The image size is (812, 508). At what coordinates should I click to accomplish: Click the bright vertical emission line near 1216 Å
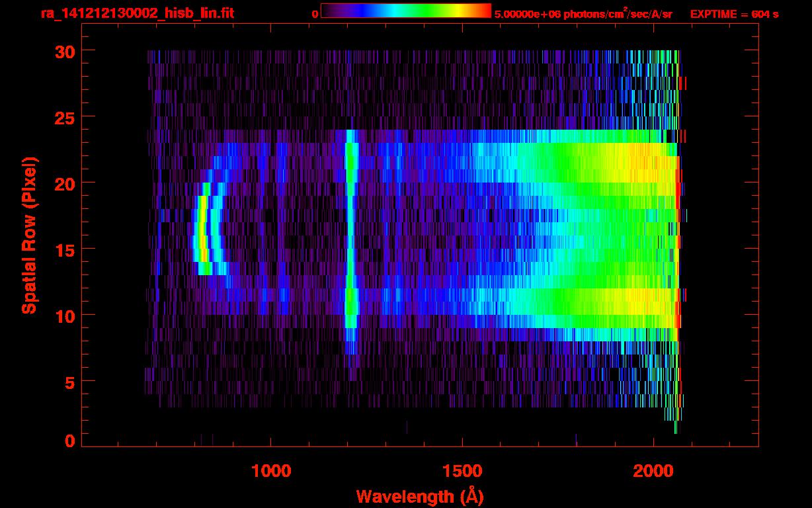point(350,241)
